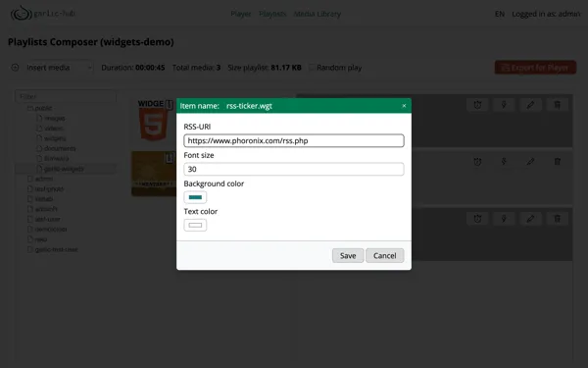Save the widget settings
This screenshot has height=368, width=588.
[x=348, y=256]
